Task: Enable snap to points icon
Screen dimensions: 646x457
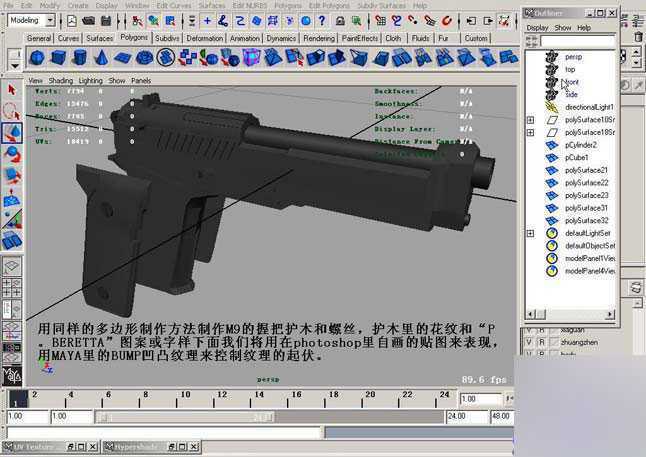Action: click(413, 20)
